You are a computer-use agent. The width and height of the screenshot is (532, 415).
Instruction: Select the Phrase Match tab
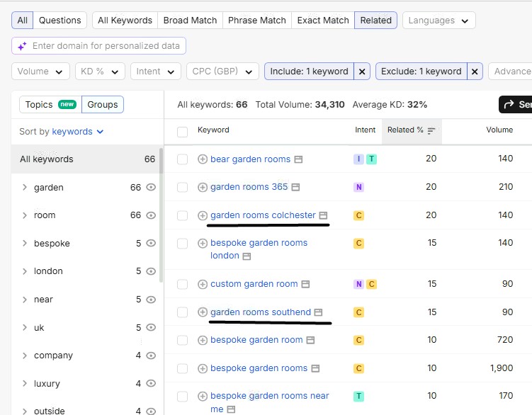click(257, 21)
